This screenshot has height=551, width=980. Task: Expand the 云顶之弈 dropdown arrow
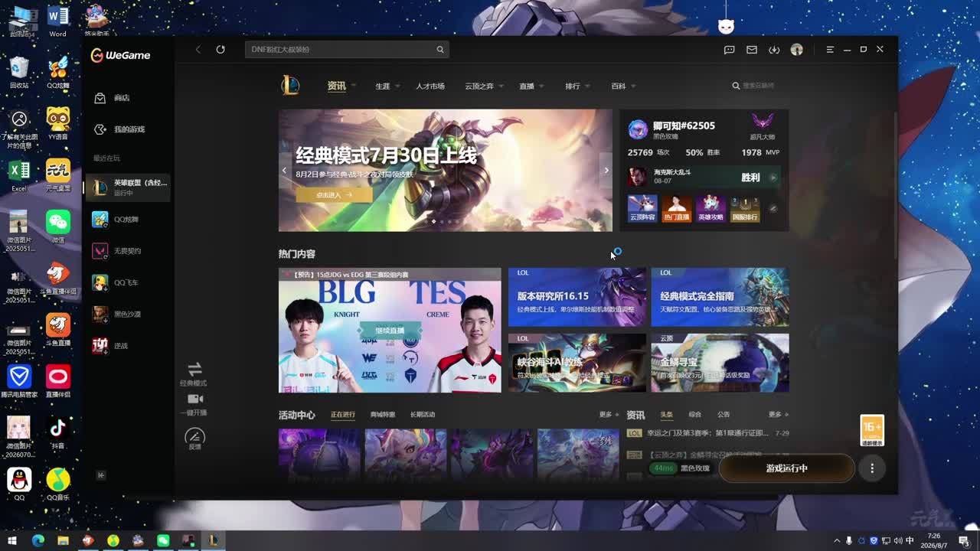[501, 86]
